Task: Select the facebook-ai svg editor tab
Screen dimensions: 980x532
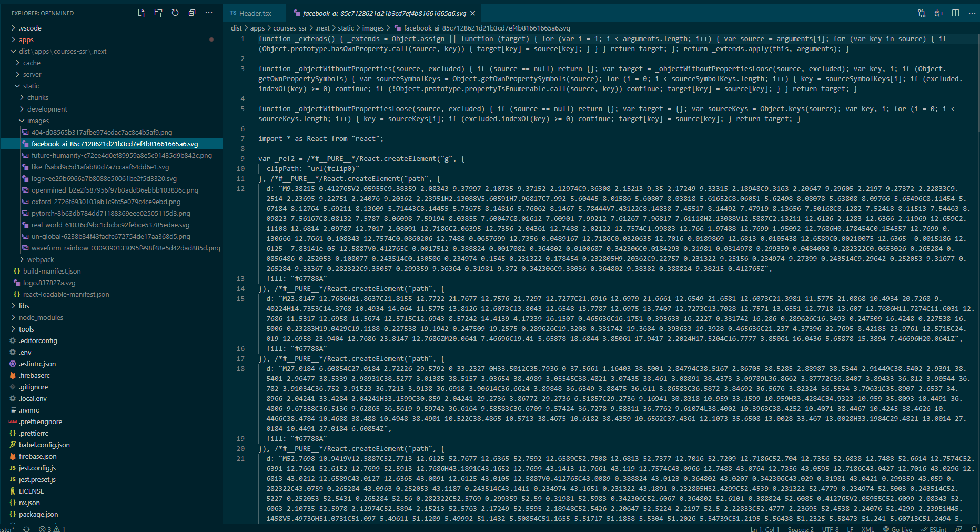Action: tap(384, 13)
